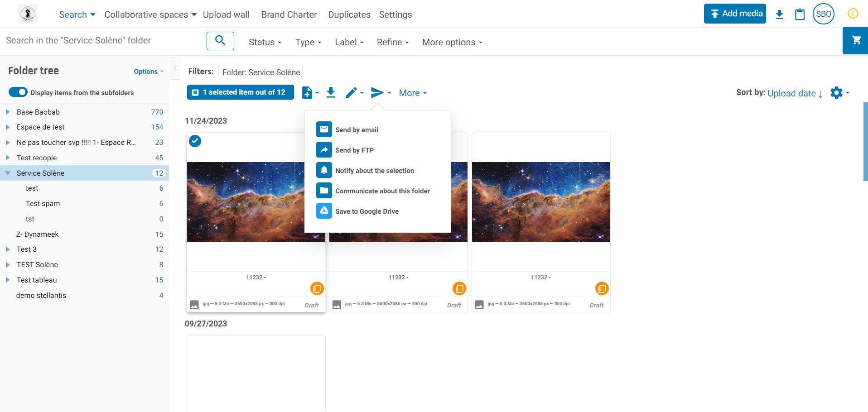Select Send by FTP in the menu
This screenshot has width=868, height=412.
point(354,150)
